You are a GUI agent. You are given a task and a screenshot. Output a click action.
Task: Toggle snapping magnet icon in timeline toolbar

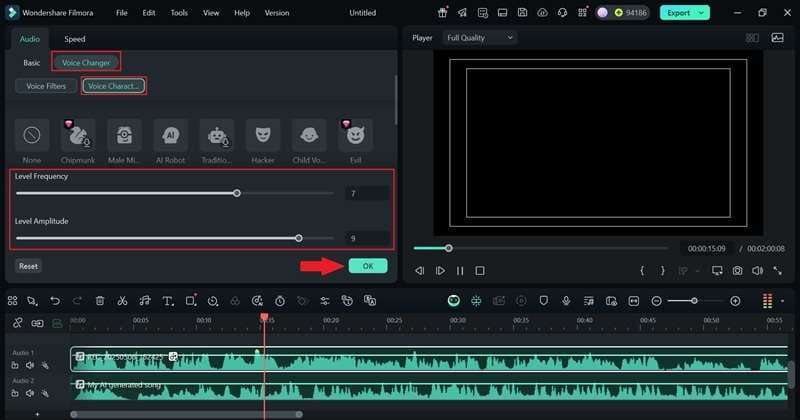point(476,301)
